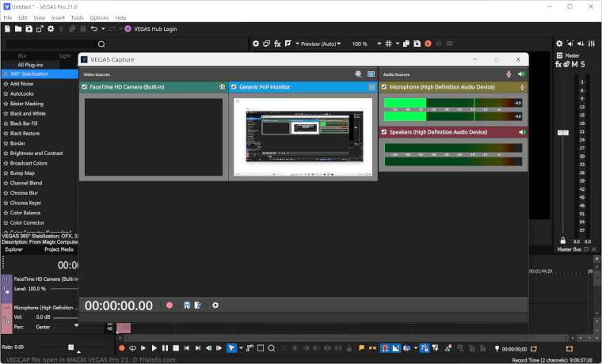
Task: Click the new project icon in main toolbar
Action: pos(7,28)
